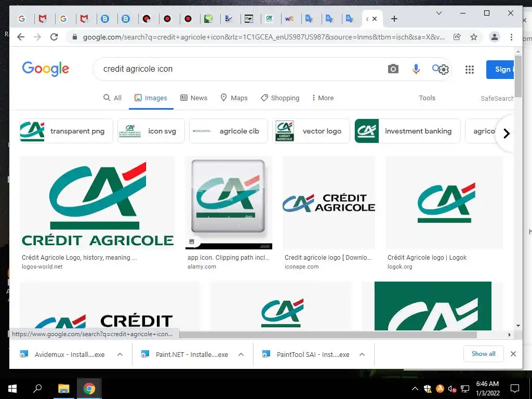Image resolution: width=532 pixels, height=399 pixels.
Task: Expand the More search options menu
Action: coord(323,98)
